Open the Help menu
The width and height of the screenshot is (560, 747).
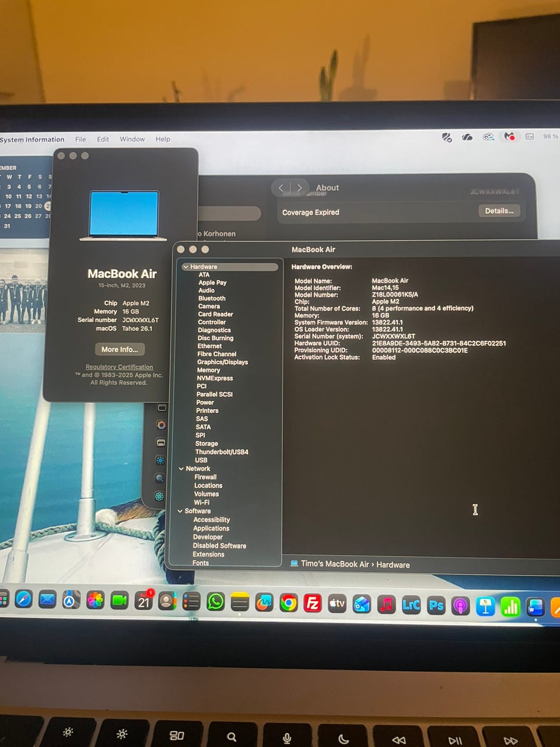point(163,139)
